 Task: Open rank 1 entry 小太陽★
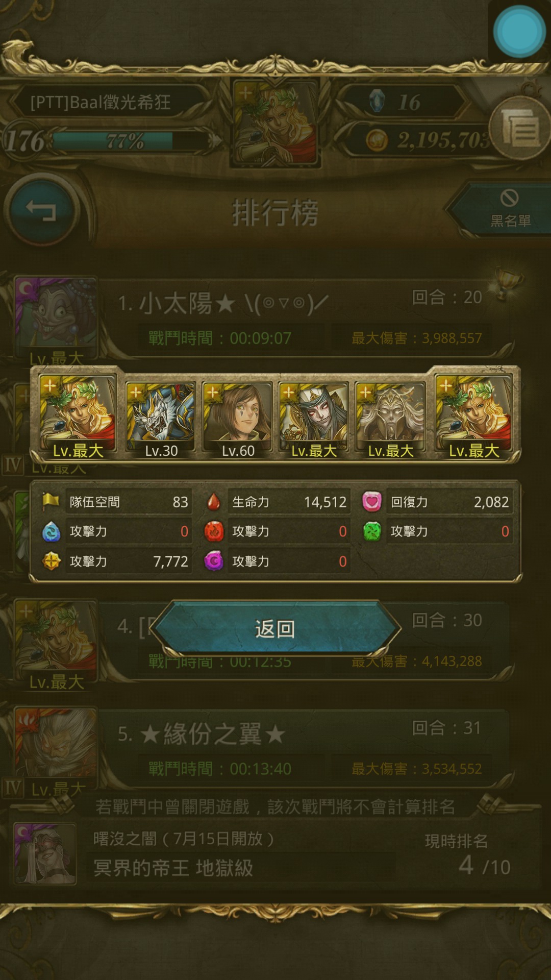(306, 317)
